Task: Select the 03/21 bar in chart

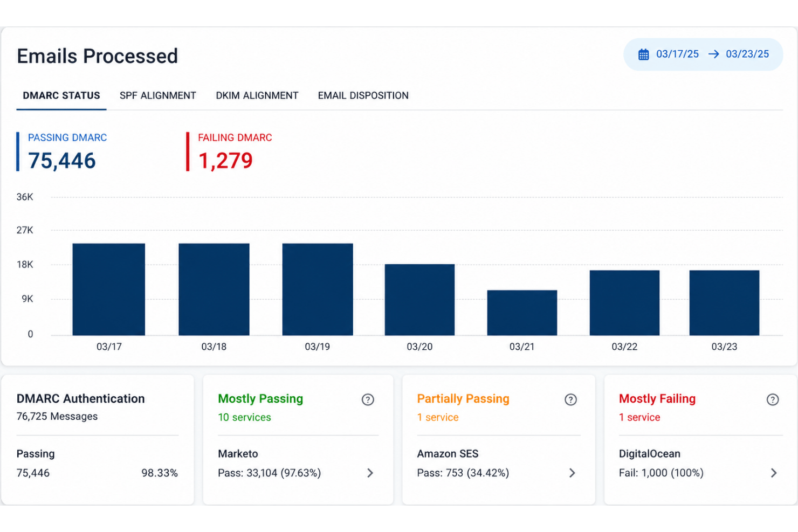Action: (522, 313)
